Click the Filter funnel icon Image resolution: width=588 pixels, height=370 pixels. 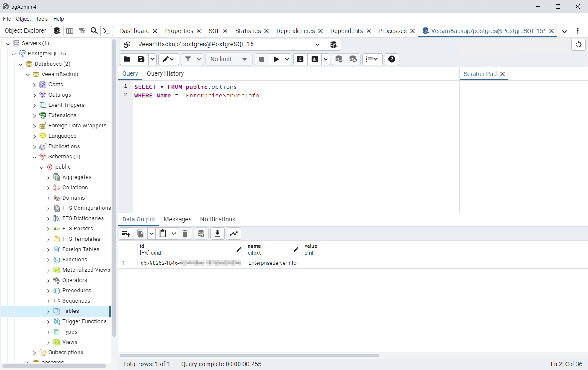click(x=188, y=59)
